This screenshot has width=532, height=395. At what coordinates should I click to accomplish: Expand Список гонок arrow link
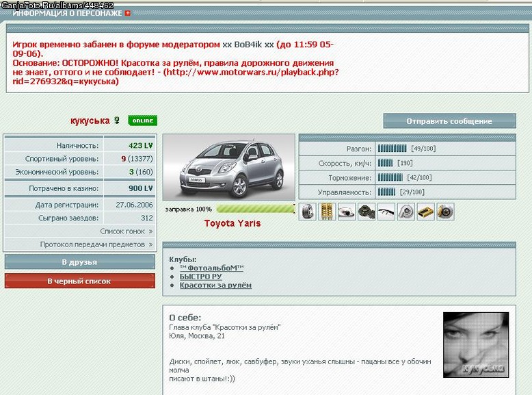[127, 231]
